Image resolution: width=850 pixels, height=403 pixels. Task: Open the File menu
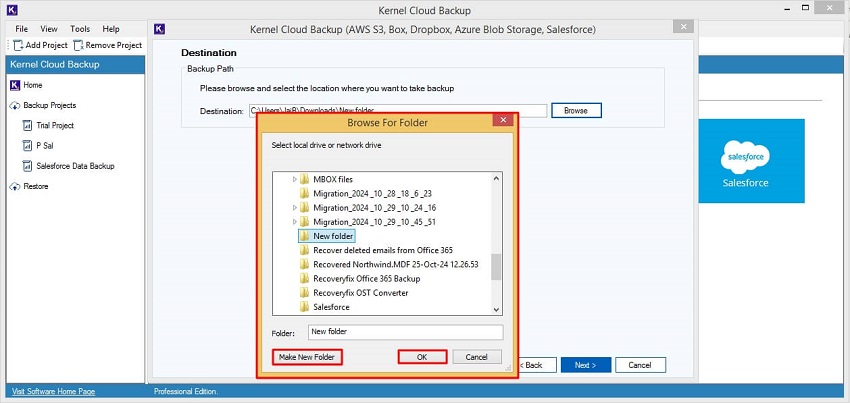22,29
